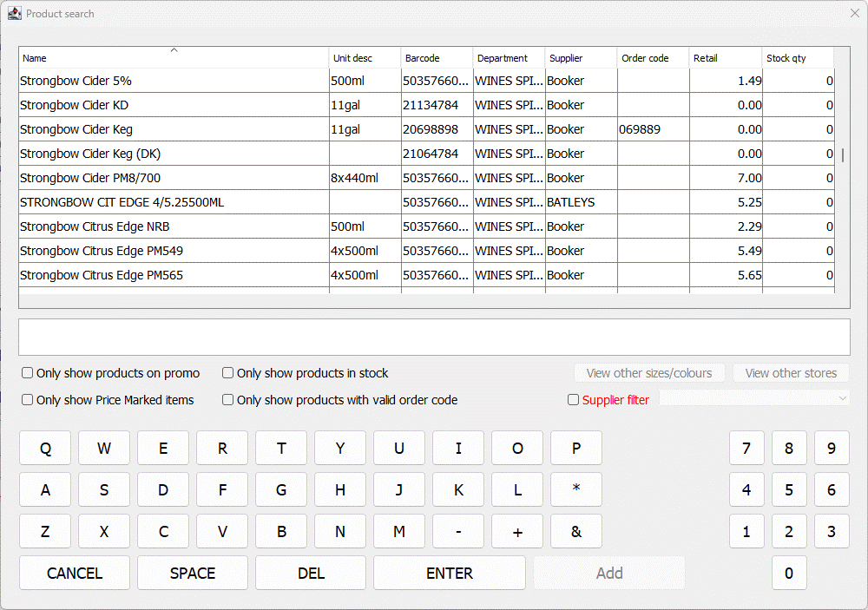
Task: Tap the G key
Action: (281, 489)
